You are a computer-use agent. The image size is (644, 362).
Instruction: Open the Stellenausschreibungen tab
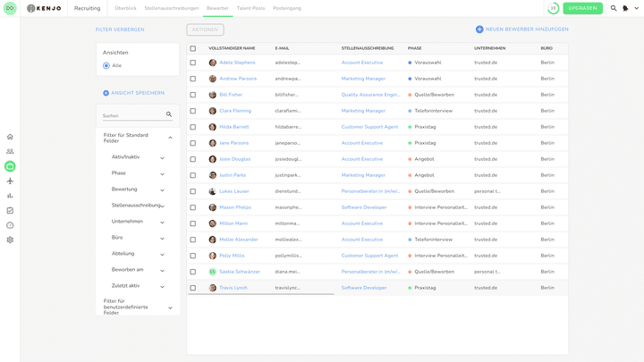click(171, 8)
